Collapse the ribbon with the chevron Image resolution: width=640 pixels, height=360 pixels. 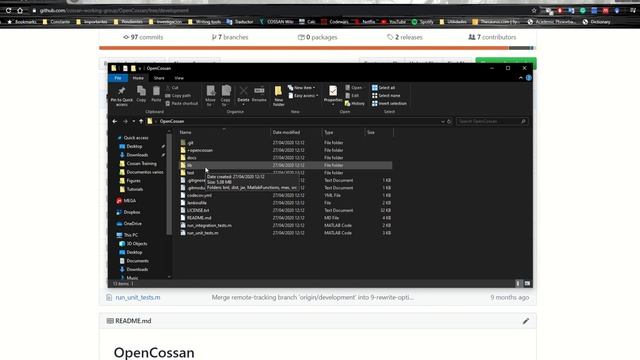pos(521,78)
